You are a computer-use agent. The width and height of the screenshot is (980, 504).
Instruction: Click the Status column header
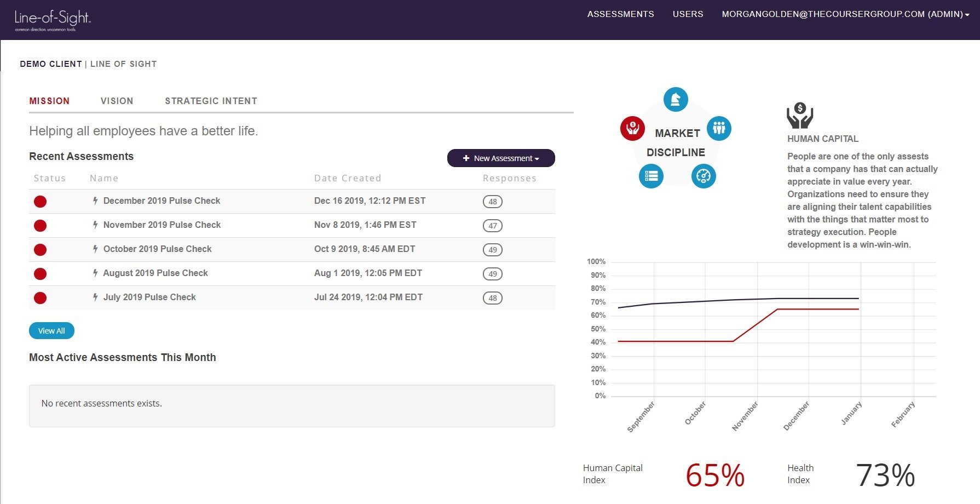(50, 178)
